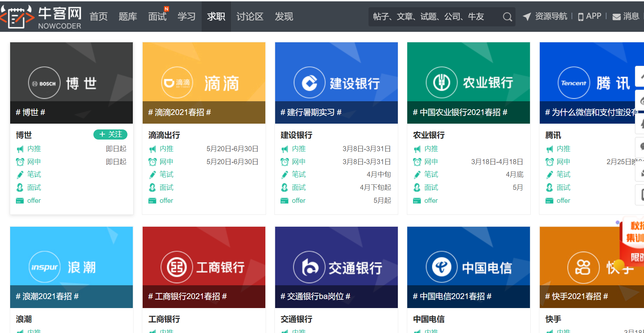The width and height of the screenshot is (644, 333).
Task: Click the 建设银行 circular logo
Action: [x=310, y=83]
